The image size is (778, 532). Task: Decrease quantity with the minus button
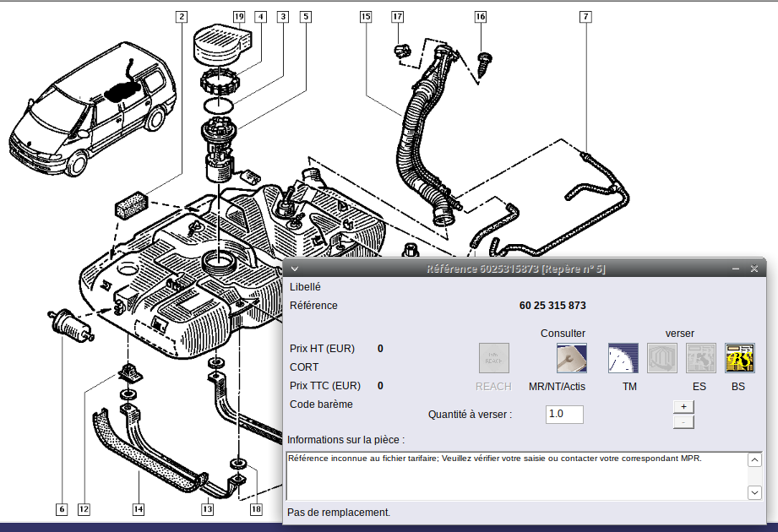683,421
